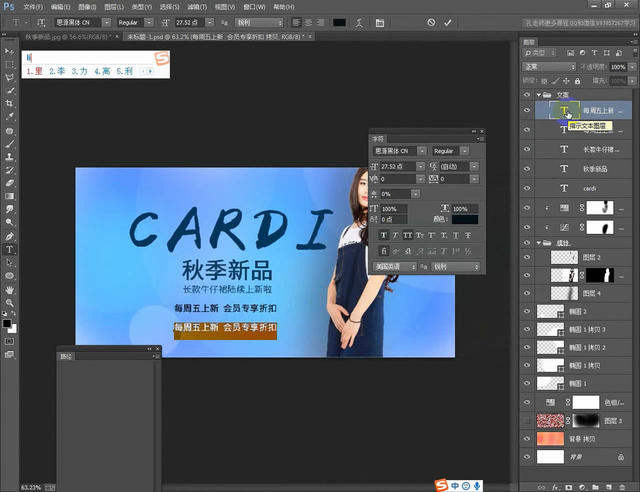
Task: Collapse the 模特 layer group
Action: [539, 243]
